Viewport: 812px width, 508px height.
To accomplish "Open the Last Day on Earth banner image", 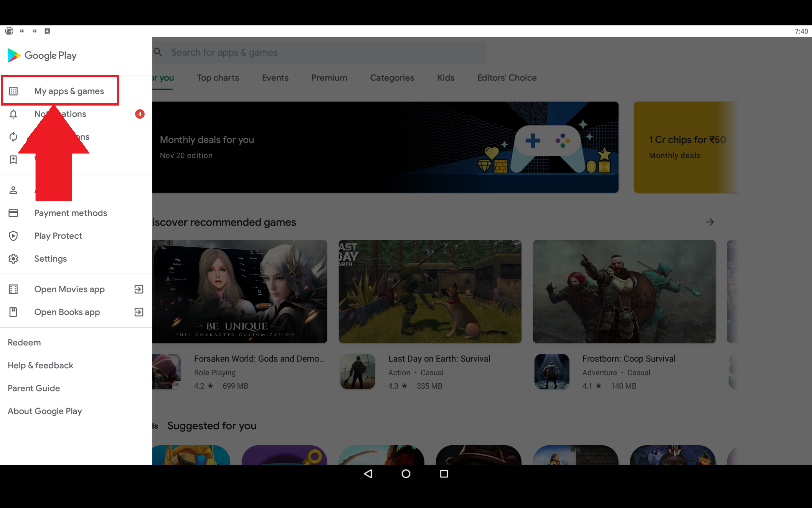I will pyautogui.click(x=430, y=291).
